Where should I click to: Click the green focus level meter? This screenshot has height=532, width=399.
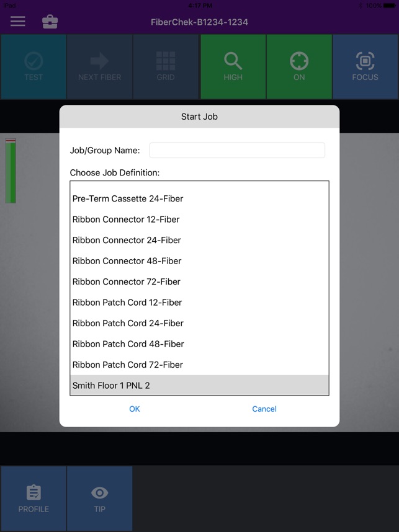tap(11, 171)
